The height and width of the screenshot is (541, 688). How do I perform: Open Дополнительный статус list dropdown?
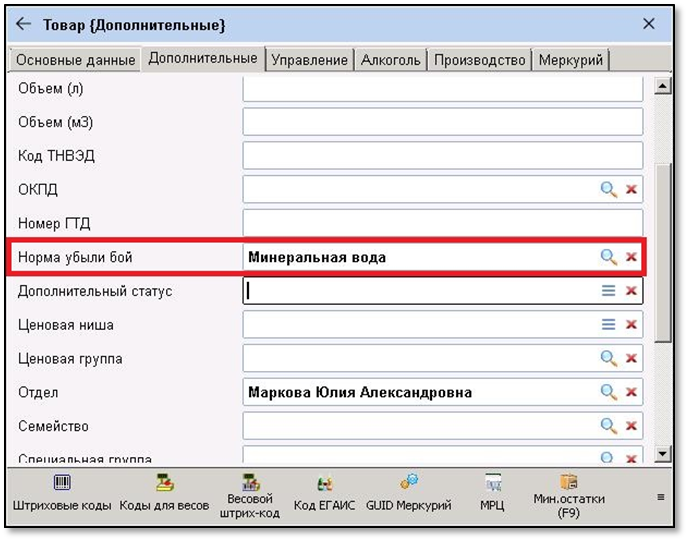click(x=608, y=291)
